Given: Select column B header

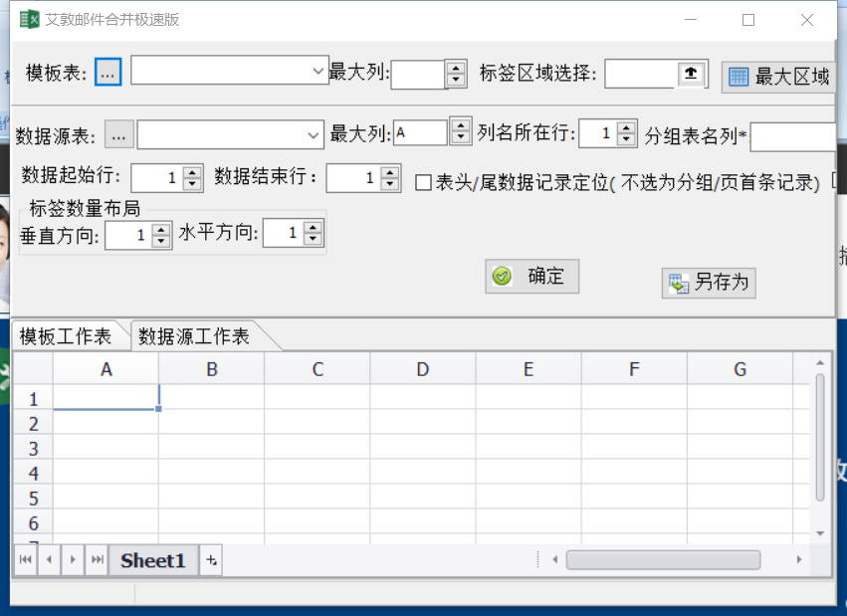Looking at the screenshot, I should pyautogui.click(x=212, y=369).
